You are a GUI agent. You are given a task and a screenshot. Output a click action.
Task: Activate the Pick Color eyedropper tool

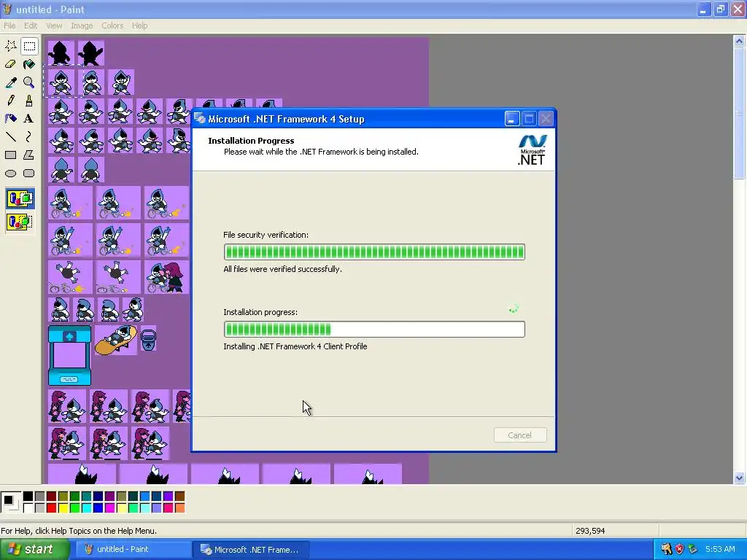click(x=10, y=82)
